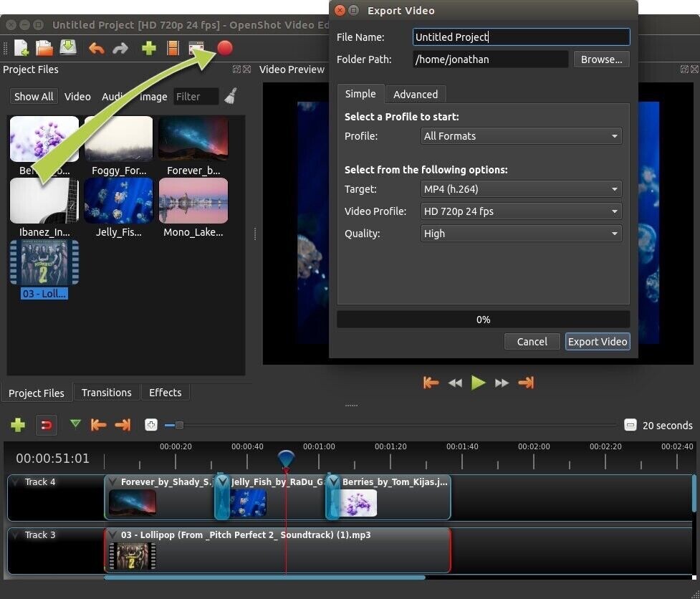Click the red Export Video toolbar icon
The width and height of the screenshot is (700, 599).
coord(224,48)
